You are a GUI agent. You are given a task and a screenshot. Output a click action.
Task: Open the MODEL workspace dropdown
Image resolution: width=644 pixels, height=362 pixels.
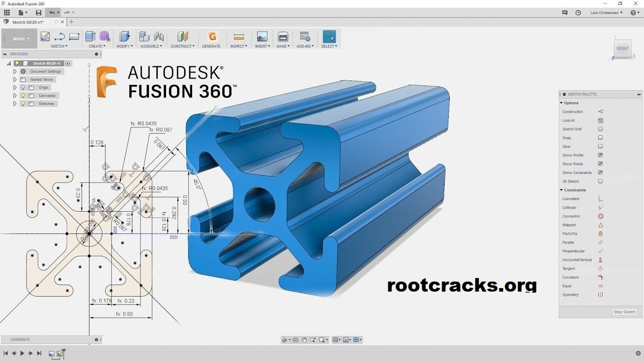(x=21, y=39)
